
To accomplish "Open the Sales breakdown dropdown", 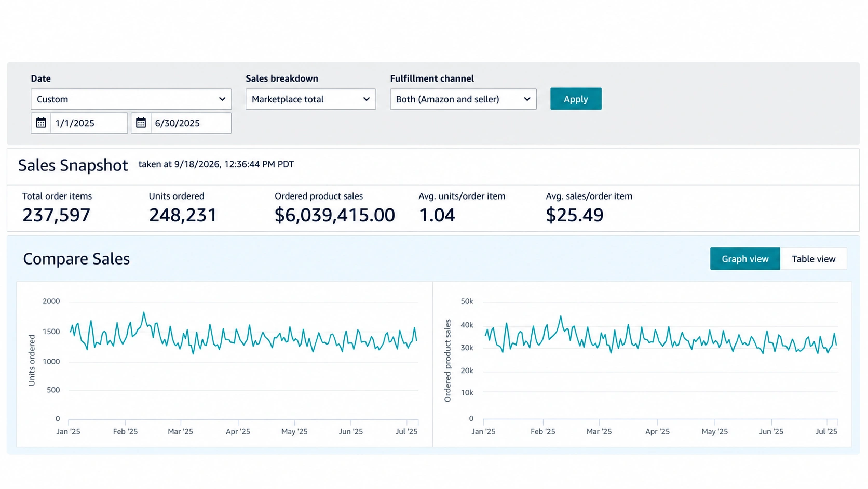I will pos(310,99).
